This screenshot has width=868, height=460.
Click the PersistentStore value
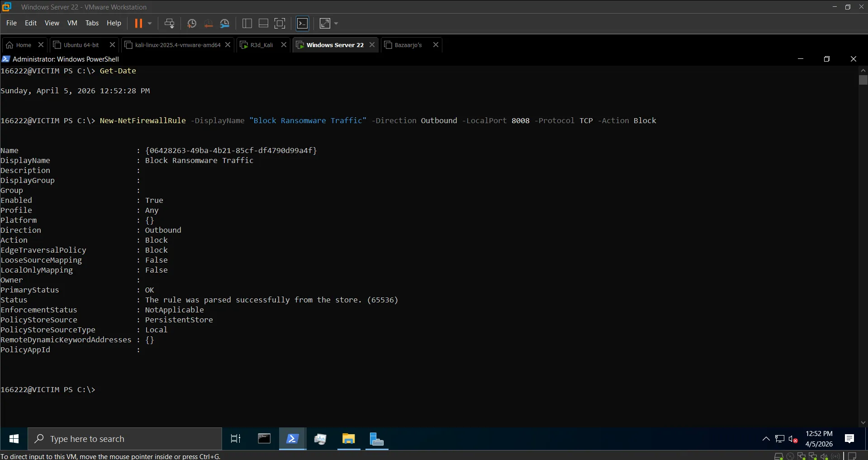(179, 320)
